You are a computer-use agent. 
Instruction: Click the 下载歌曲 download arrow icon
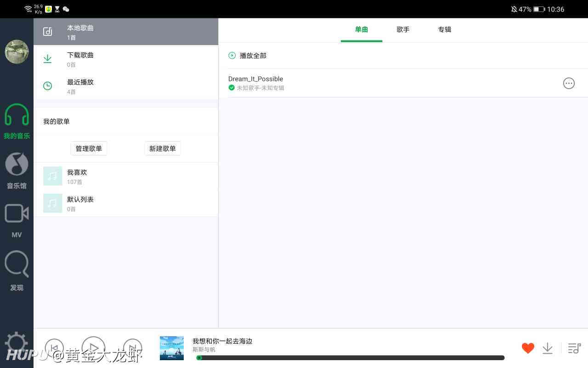coord(47,59)
